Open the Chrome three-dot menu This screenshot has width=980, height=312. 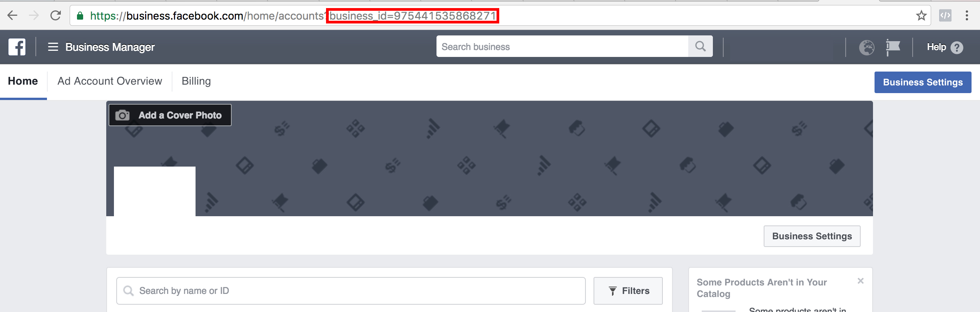(x=967, y=15)
